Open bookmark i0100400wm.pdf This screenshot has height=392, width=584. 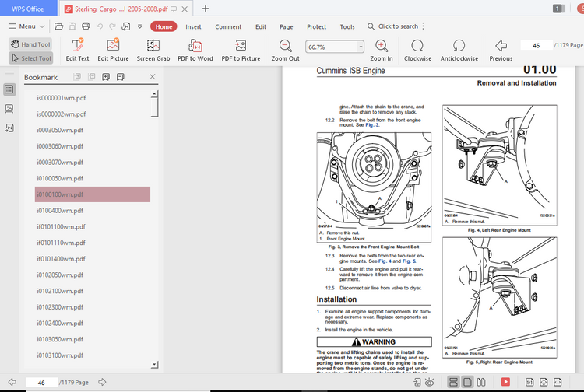(60, 210)
